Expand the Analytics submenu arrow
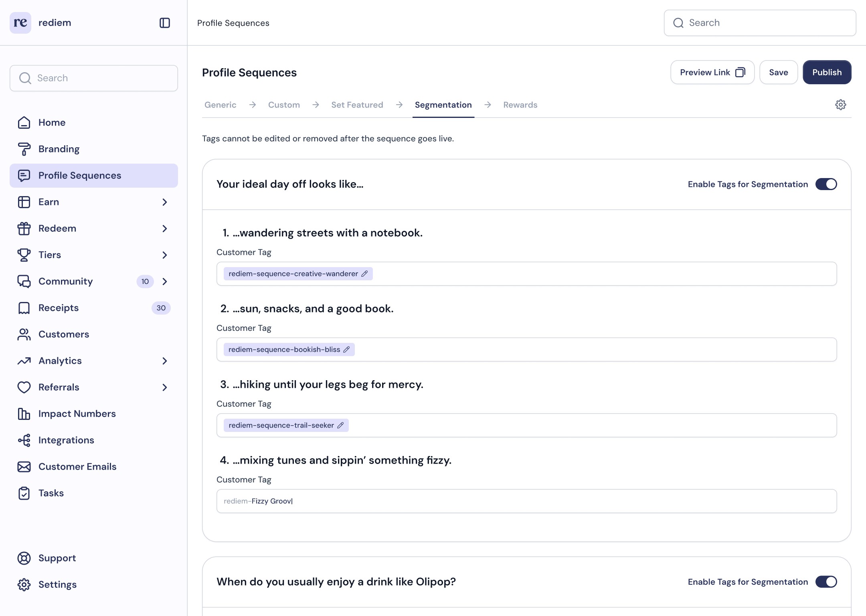Screen dimensions: 866x616 pyautogui.click(x=164, y=361)
